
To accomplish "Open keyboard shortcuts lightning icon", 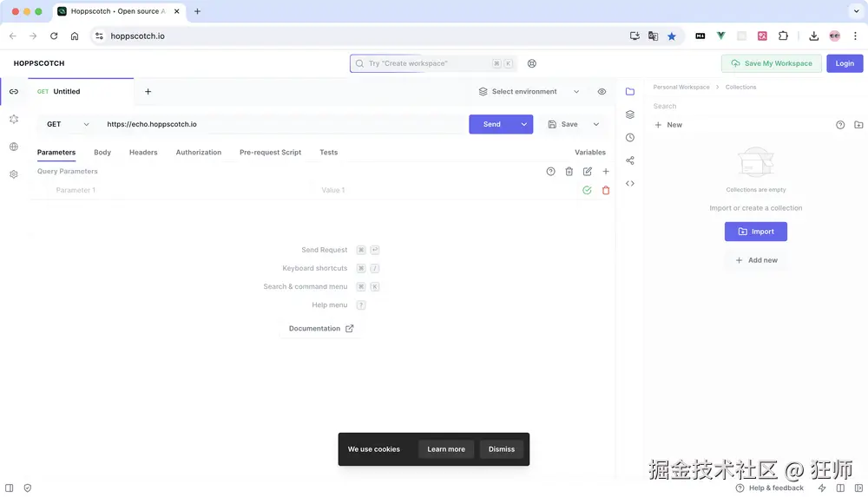I will point(822,488).
